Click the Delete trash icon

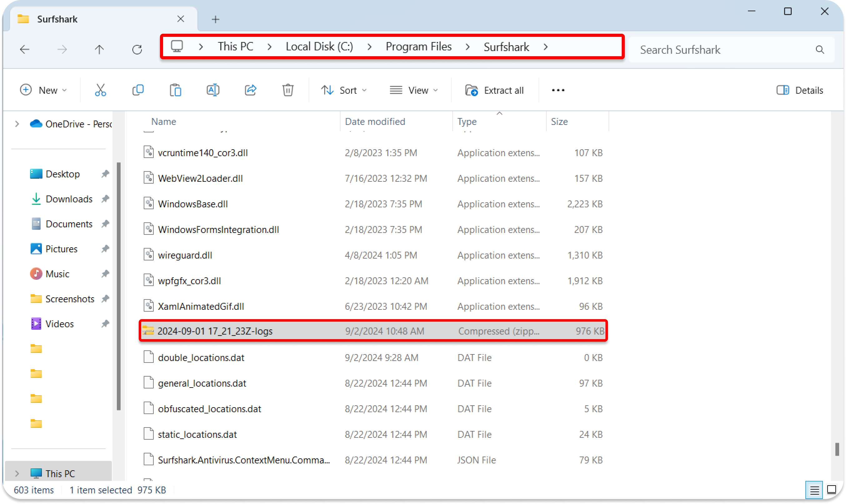288,90
